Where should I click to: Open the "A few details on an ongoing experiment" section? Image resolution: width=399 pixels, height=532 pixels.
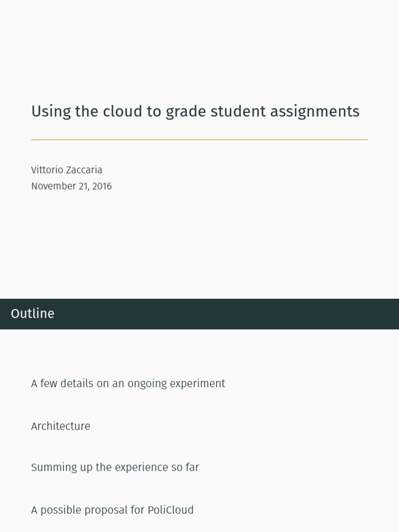128,383
